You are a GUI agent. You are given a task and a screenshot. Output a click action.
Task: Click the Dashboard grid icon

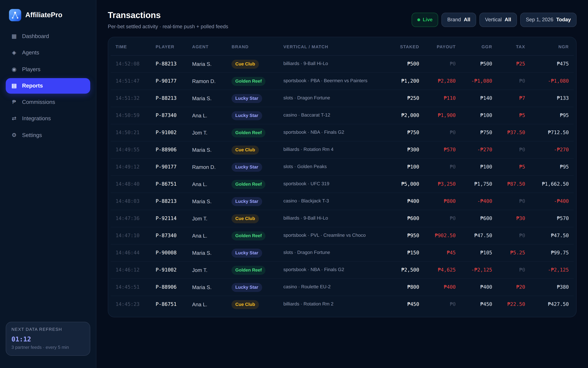point(14,36)
